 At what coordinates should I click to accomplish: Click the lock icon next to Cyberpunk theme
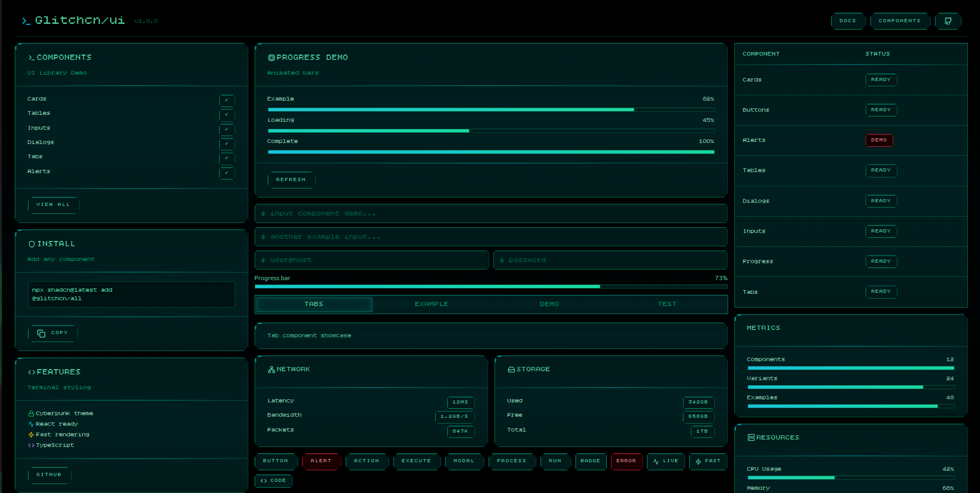click(x=31, y=413)
